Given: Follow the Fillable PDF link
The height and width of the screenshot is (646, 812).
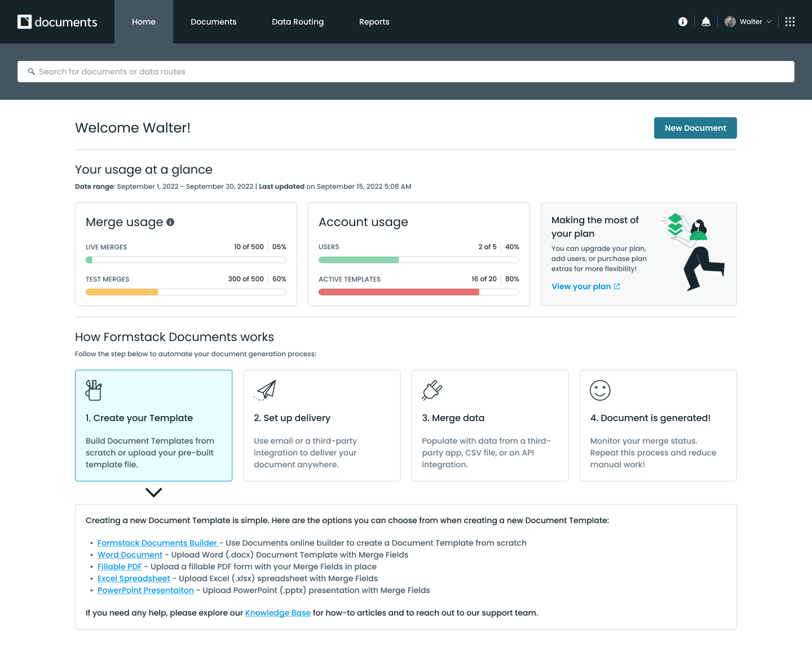Looking at the screenshot, I should coord(119,567).
